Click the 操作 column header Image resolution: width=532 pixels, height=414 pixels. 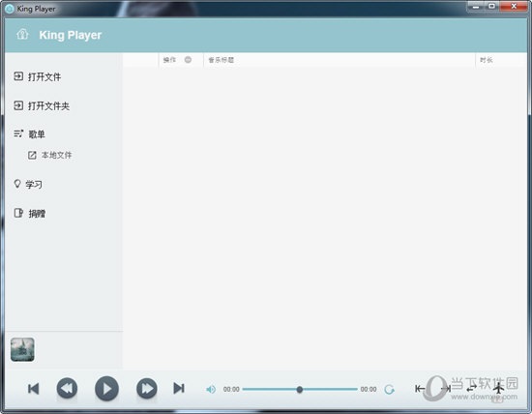tap(169, 60)
